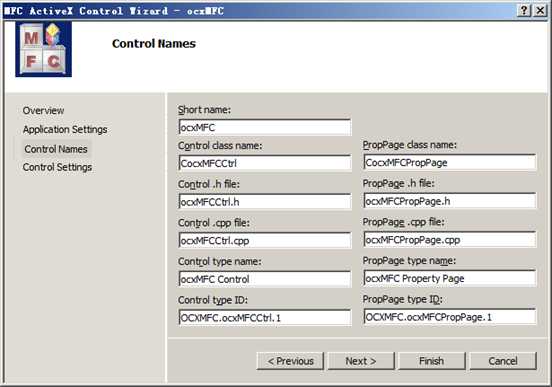
Task: Go to the Overview page
Action: click(43, 111)
